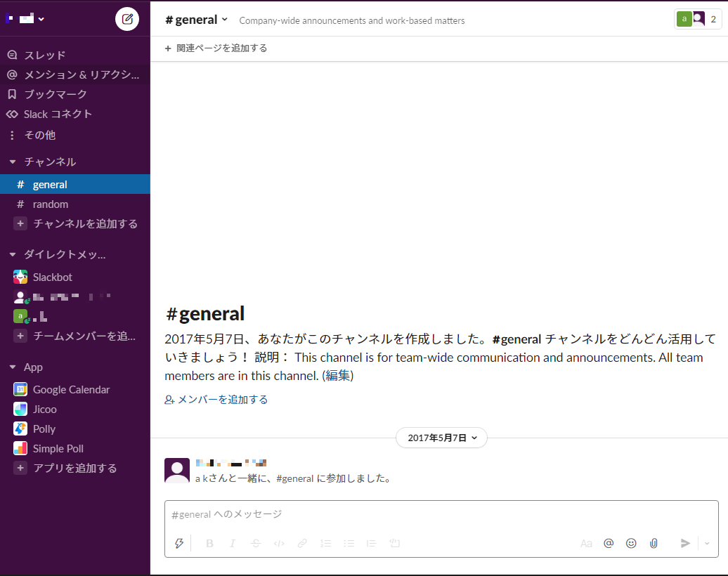Viewport: 728px width, 576px height.
Task: Open the shortcuts lightning bolt menu
Action: [x=179, y=543]
